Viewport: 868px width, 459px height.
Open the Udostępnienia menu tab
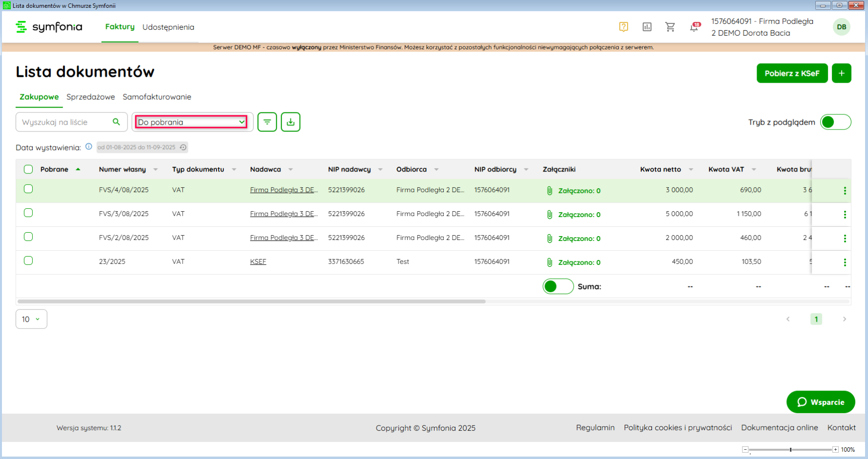168,27
